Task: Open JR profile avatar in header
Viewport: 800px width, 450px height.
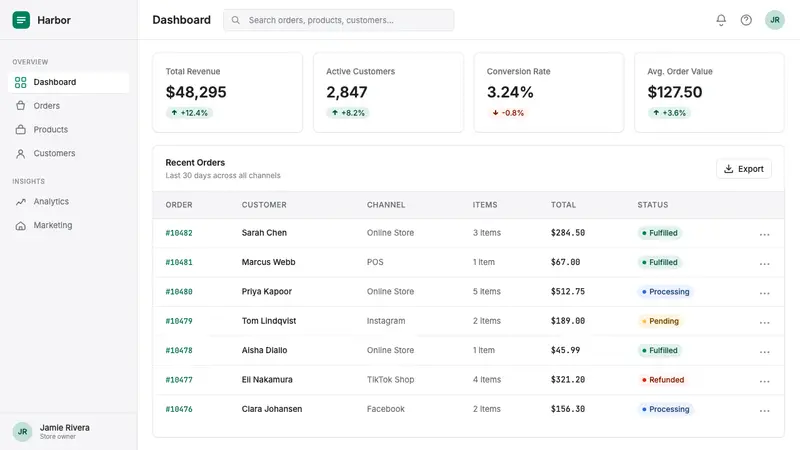Action: pos(774,20)
